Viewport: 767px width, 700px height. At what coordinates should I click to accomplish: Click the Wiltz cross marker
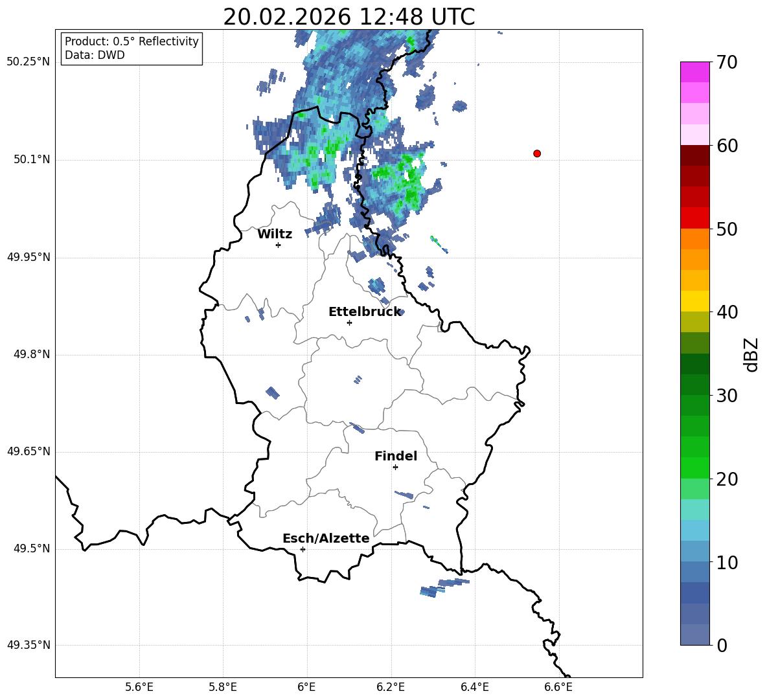pyautogui.click(x=278, y=245)
